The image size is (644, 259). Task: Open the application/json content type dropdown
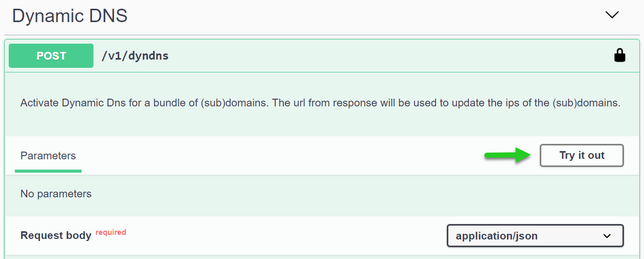(535, 236)
